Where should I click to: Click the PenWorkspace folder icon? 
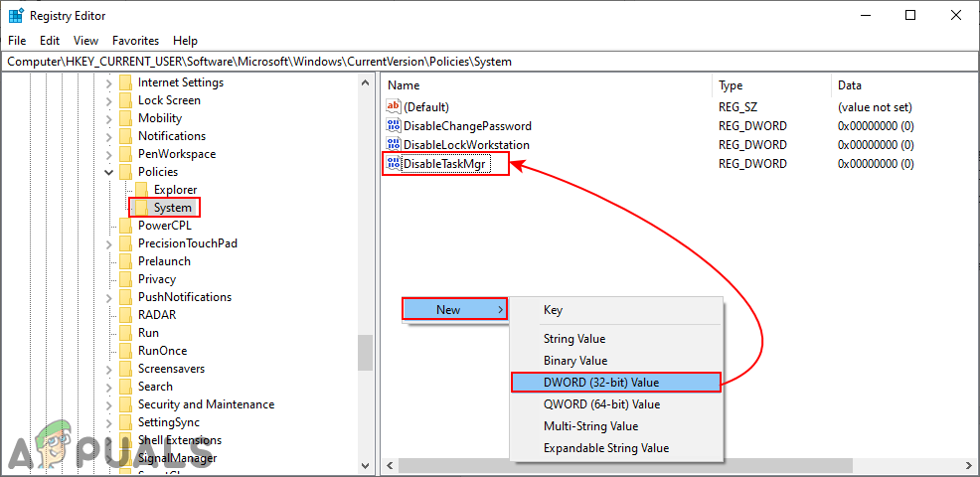[x=125, y=154]
